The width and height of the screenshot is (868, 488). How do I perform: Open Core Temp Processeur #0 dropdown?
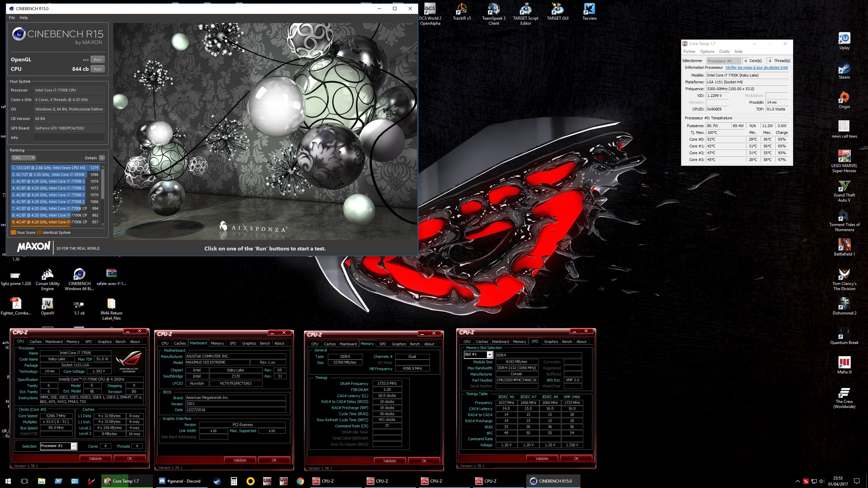pyautogui.click(x=723, y=61)
